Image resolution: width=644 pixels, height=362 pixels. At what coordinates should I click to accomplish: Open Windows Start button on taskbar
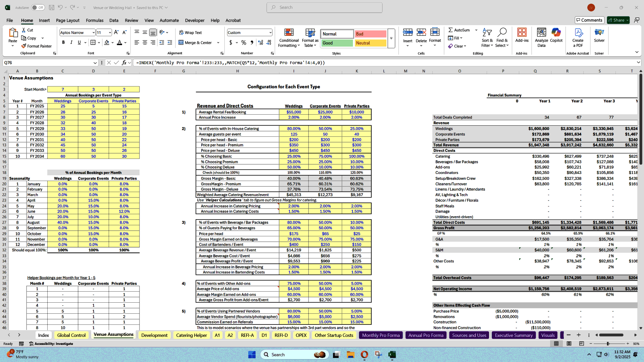point(252,355)
